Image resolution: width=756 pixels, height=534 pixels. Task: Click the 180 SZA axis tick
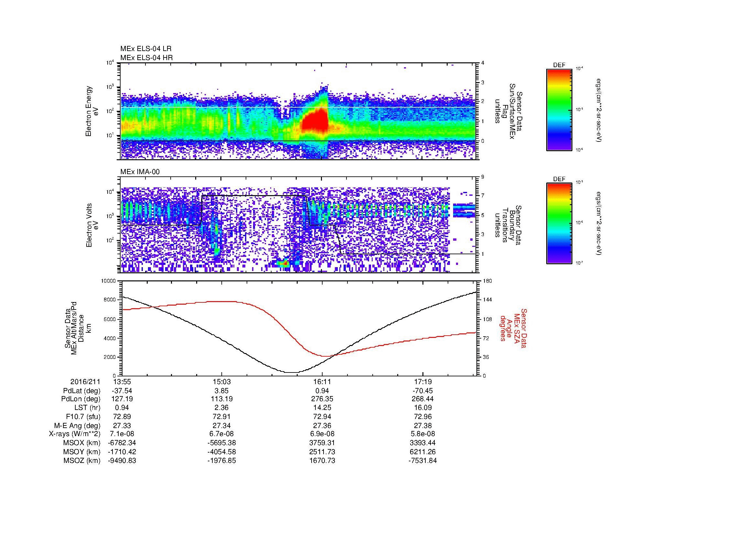pyautogui.click(x=487, y=281)
